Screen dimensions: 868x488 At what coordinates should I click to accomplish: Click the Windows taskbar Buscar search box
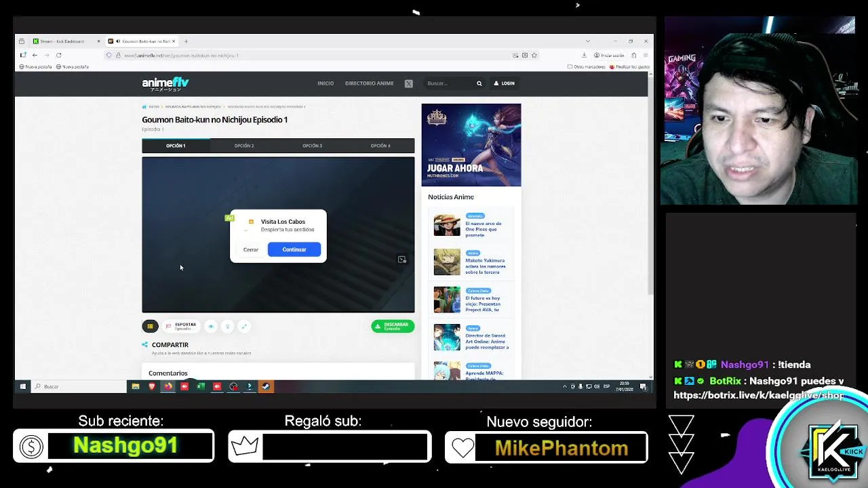79,386
